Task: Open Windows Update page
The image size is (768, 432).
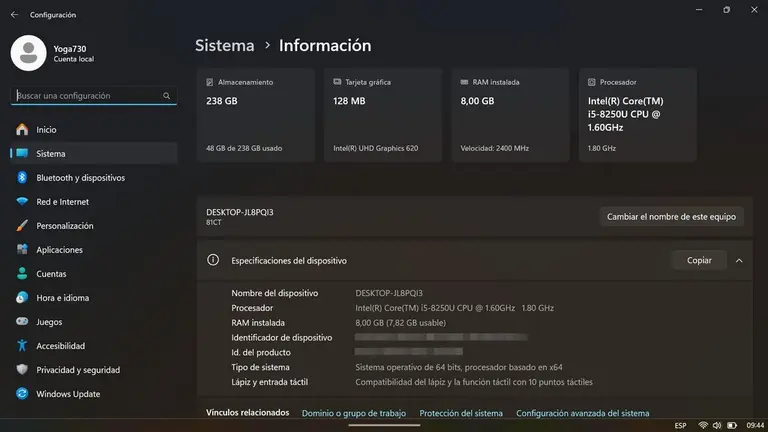Action: [94, 393]
